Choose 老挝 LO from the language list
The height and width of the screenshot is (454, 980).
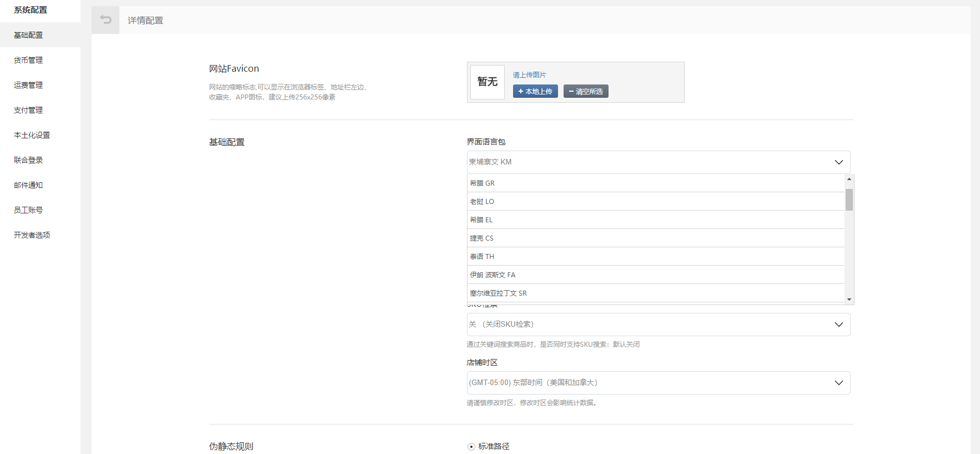656,201
